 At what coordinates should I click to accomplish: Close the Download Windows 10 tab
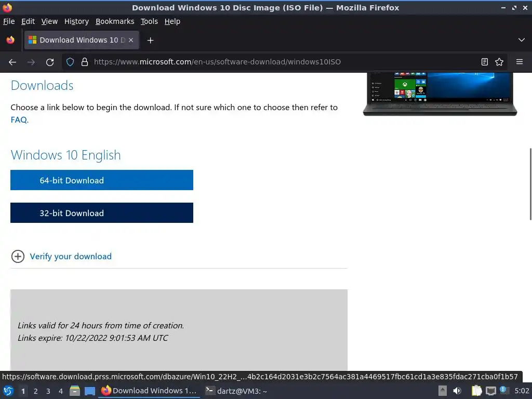[x=131, y=40]
